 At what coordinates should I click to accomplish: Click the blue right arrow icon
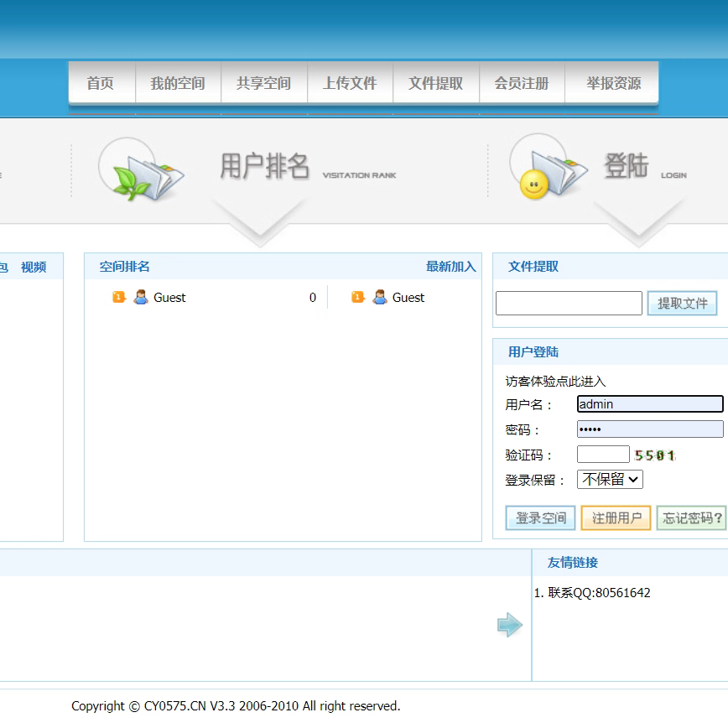[510, 625]
